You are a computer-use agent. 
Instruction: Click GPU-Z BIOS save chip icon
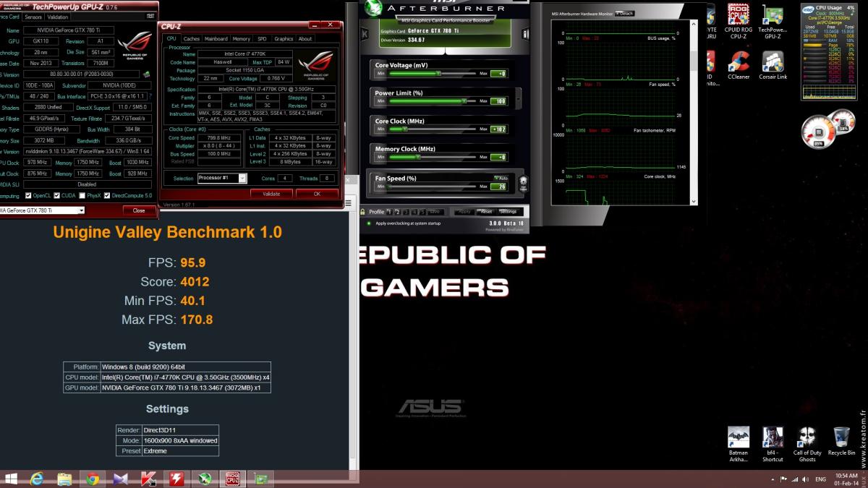[x=147, y=74]
